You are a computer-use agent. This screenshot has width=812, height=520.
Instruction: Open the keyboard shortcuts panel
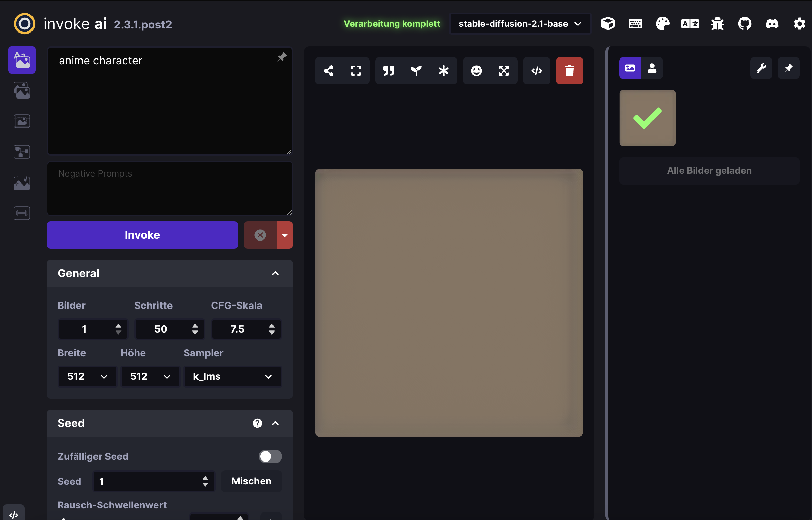(635, 24)
